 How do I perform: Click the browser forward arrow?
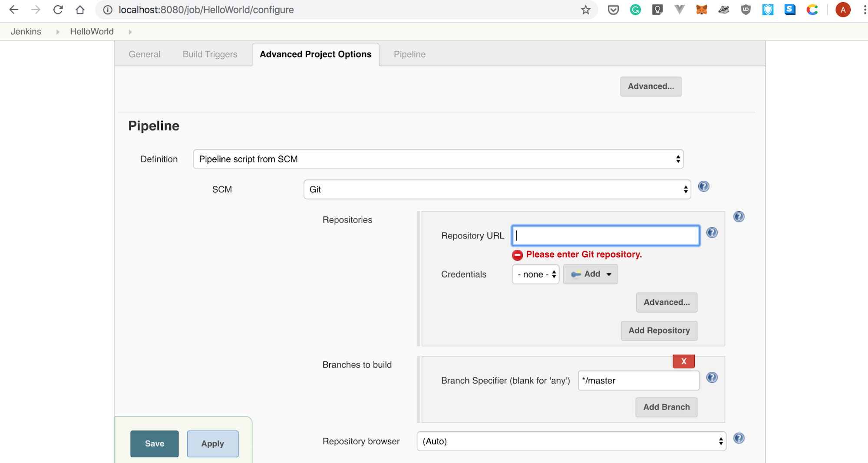36,10
